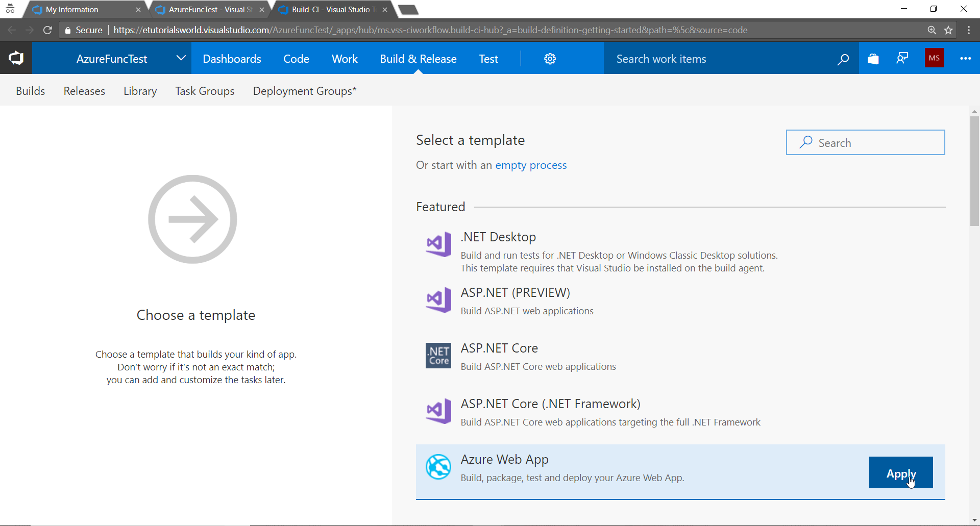Click the browser address bar URL
This screenshot has height=526, width=980.
tap(430, 30)
